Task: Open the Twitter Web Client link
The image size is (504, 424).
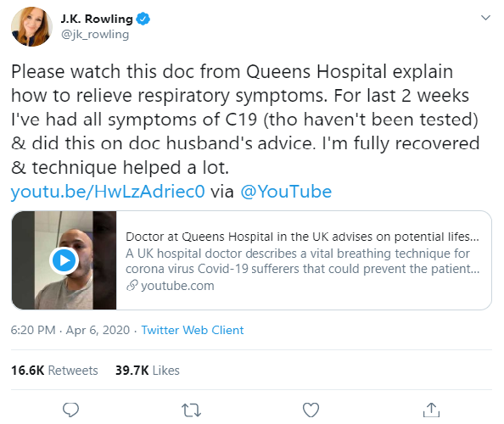Action: pyautogui.click(x=193, y=330)
